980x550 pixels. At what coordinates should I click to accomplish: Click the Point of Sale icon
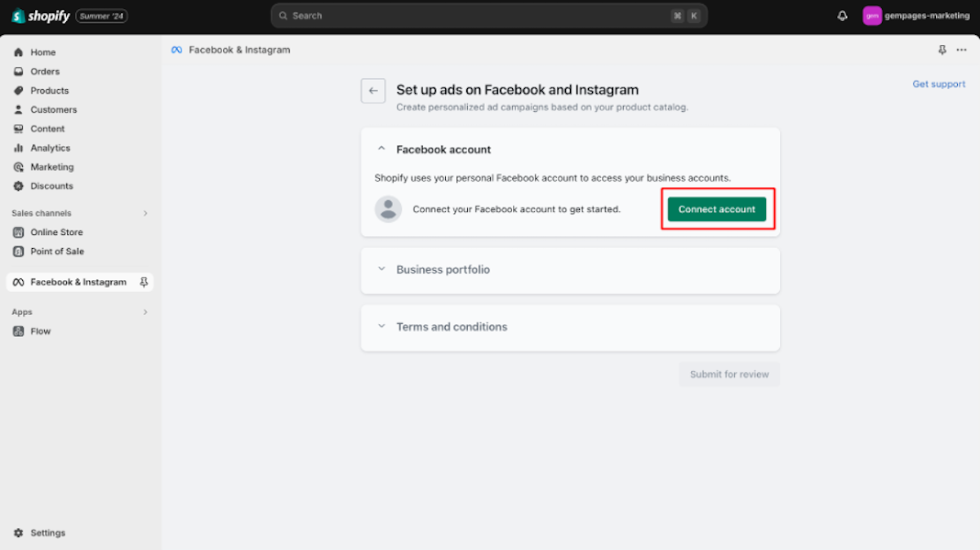[19, 251]
